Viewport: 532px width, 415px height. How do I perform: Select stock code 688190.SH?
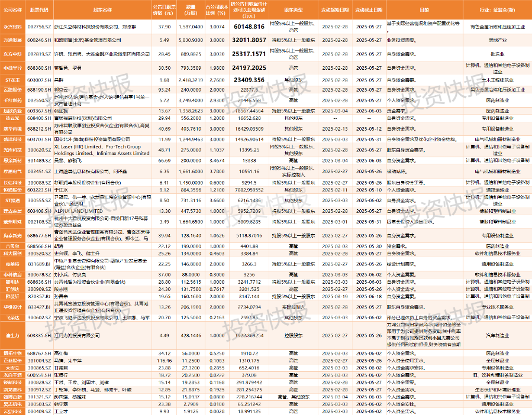click(40, 90)
